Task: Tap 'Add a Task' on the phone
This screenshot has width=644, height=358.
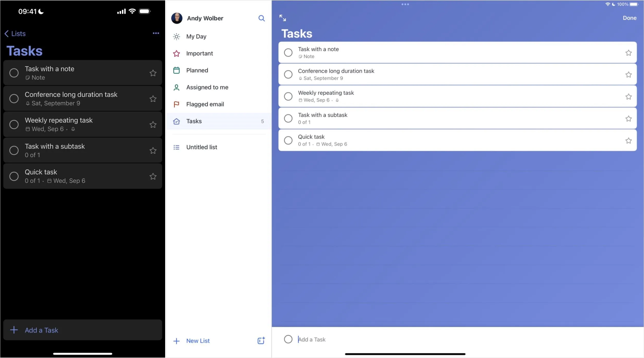Action: click(x=82, y=330)
